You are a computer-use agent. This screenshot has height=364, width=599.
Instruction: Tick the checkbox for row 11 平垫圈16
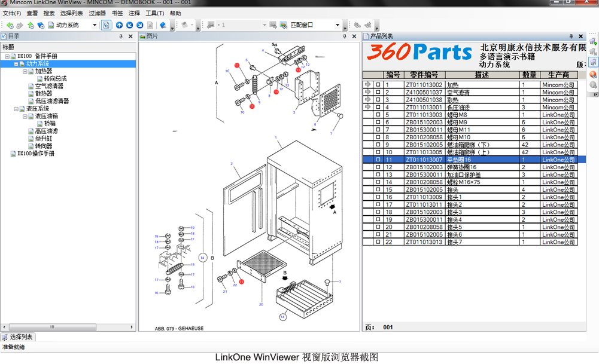tap(378, 160)
